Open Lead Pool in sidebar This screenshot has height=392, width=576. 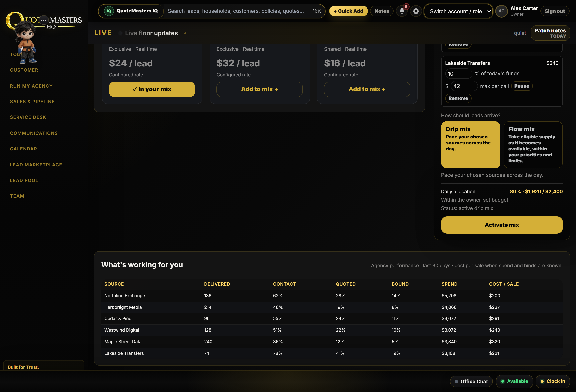click(x=24, y=180)
